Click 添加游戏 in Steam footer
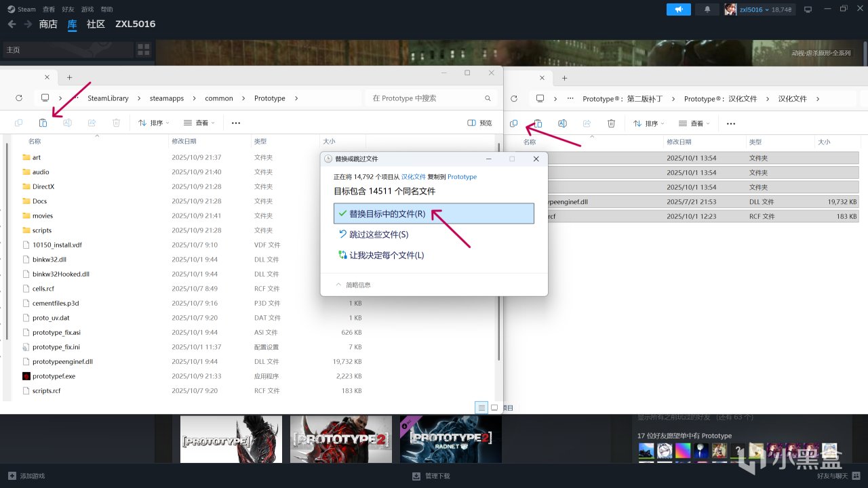Screen dimensions: 868x488 [x=26, y=476]
